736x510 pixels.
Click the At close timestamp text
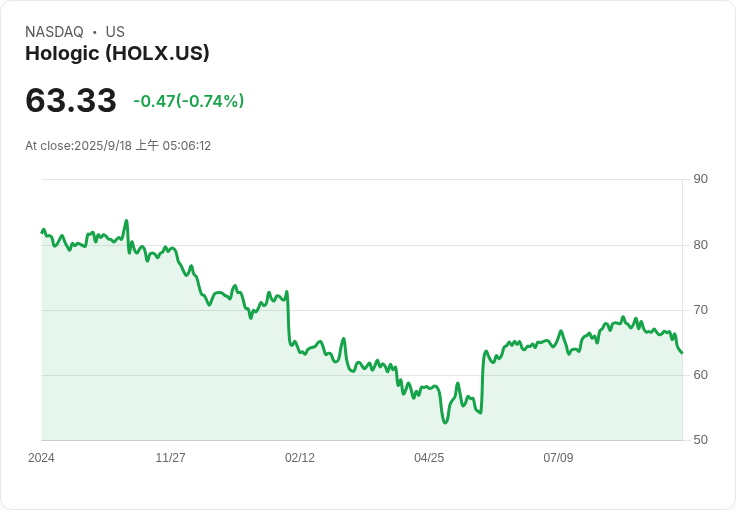coord(118,146)
